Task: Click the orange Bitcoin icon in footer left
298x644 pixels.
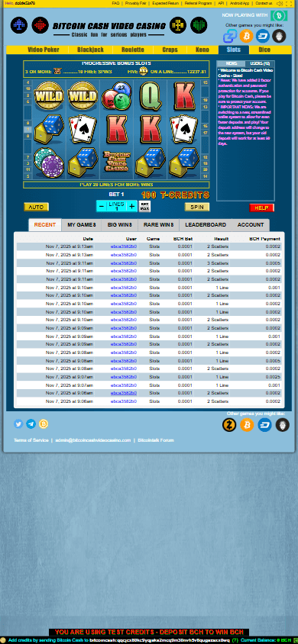Action: tap(44, 423)
